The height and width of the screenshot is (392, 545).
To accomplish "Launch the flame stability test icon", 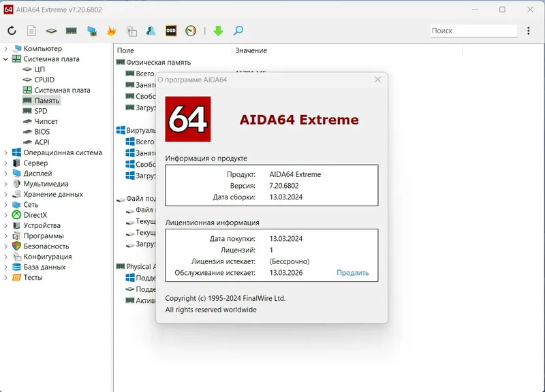I will click(111, 31).
